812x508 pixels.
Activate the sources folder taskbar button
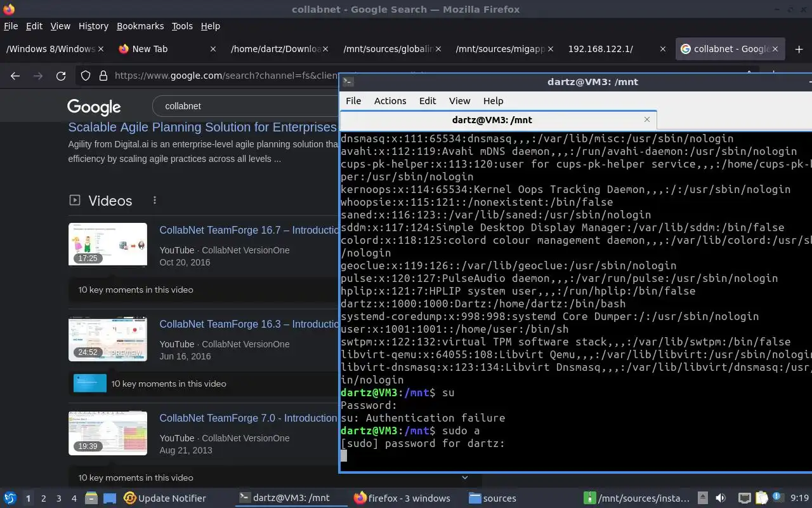click(x=492, y=498)
